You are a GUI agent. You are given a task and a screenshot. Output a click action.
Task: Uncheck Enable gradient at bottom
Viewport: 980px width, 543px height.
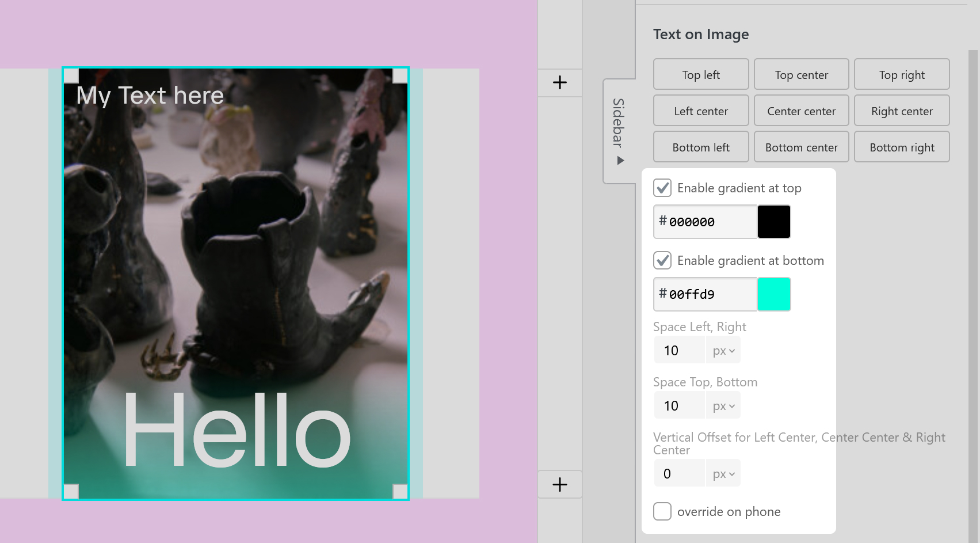(x=662, y=260)
